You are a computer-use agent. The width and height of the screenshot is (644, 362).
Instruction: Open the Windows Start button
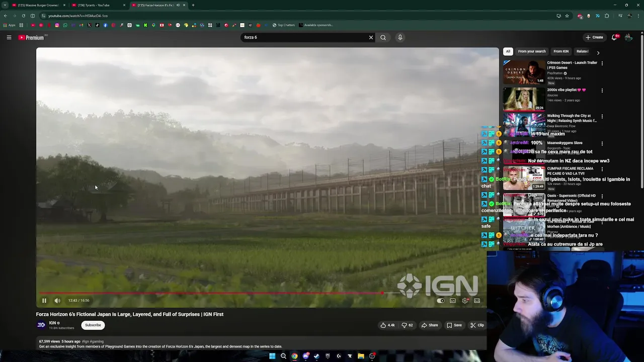pos(272,356)
